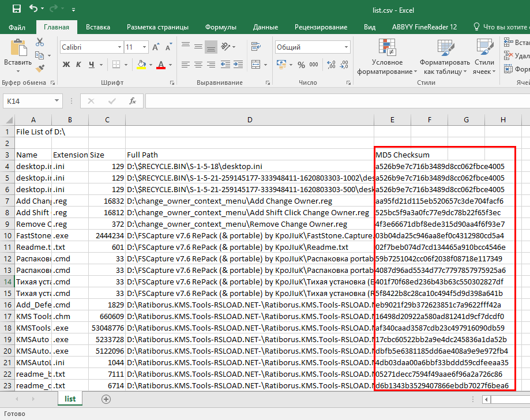Image resolution: width=530 pixels, height=420 pixels.
Task: Open the Undo history dropdown arrow
Action: 42,9
